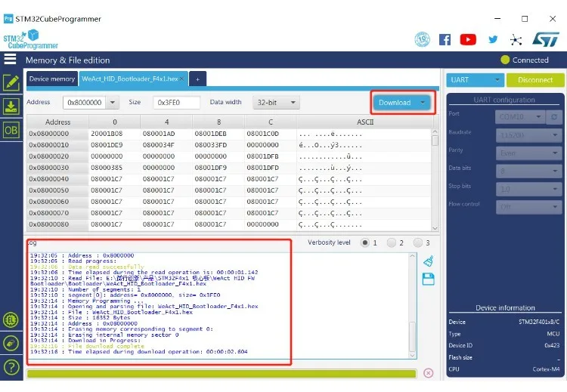Click the STM32F401xB/C device value
Viewport: 567px width, 392px height.
(x=539, y=322)
